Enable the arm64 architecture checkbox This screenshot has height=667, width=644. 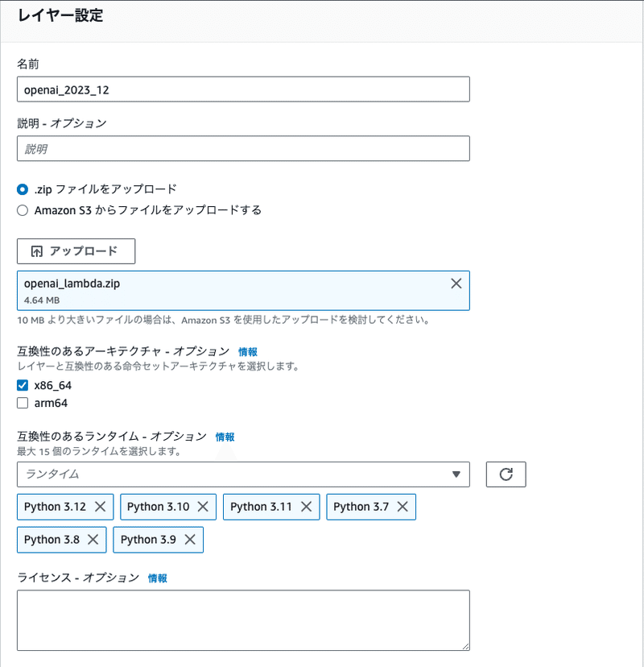pos(22,402)
